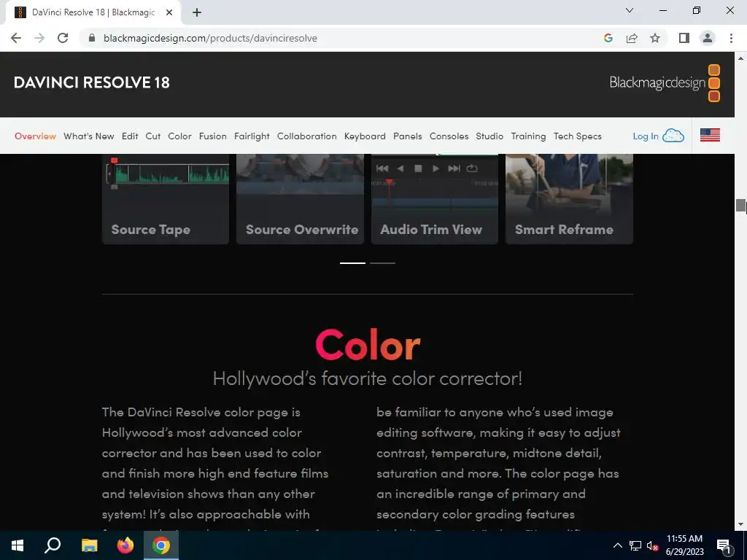747x560 pixels.
Task: Open the tab search chevron
Action: pos(630,10)
